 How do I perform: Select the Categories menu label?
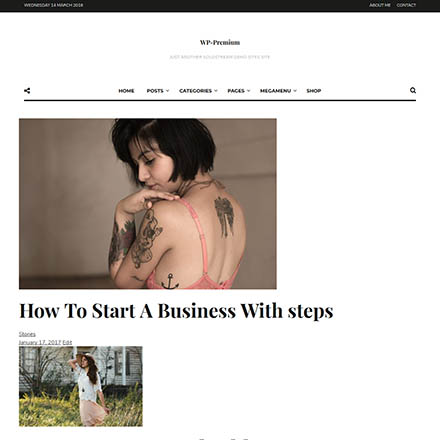tap(195, 91)
